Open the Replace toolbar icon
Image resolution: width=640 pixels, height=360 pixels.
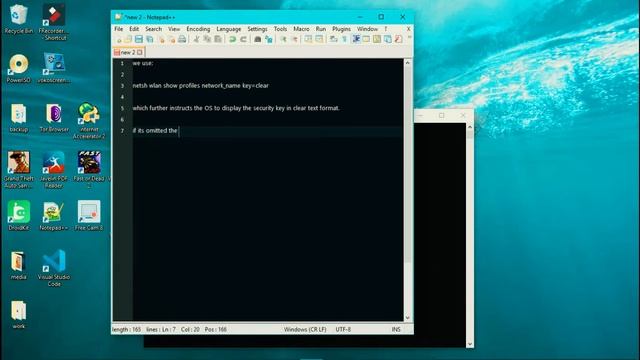269,39
